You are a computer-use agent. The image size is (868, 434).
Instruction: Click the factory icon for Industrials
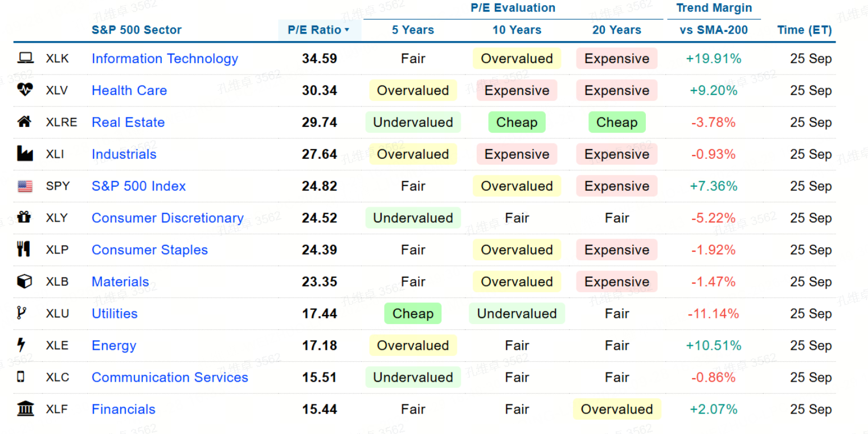pyautogui.click(x=24, y=154)
